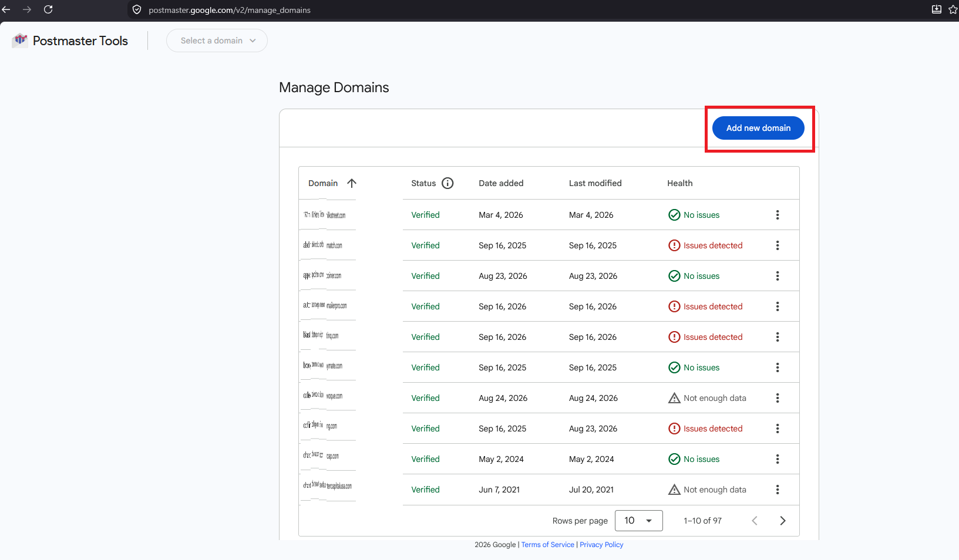959x560 pixels.
Task: Click 'No issues' in the ymate.com row
Action: click(x=701, y=367)
